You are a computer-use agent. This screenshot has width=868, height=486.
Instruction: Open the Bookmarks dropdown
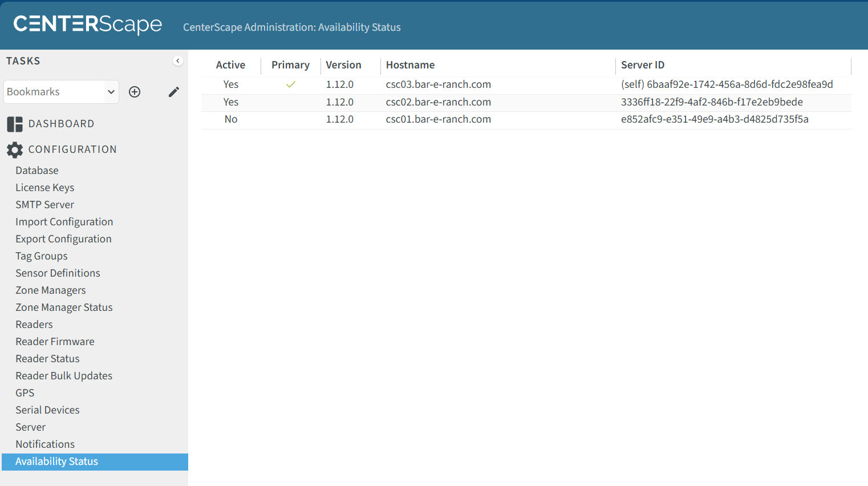click(x=61, y=92)
